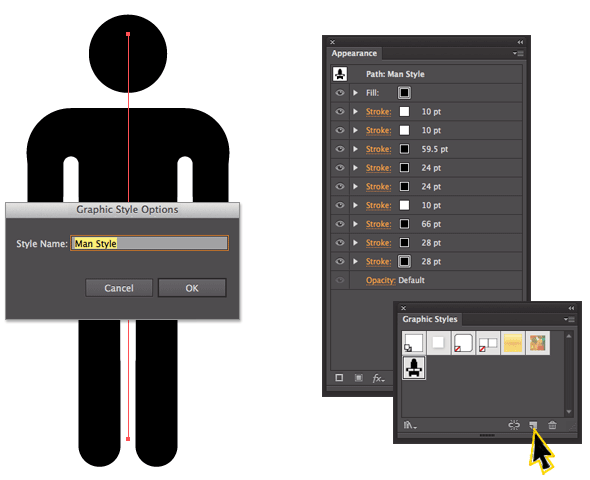The height and width of the screenshot is (480, 590).
Task: Click the New Graphic Style icon
Action: click(533, 425)
